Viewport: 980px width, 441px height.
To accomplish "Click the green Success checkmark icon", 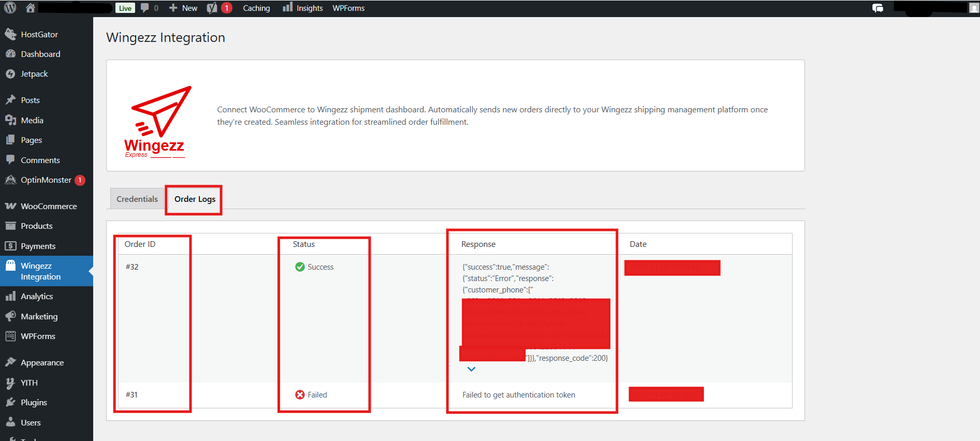I will [300, 267].
